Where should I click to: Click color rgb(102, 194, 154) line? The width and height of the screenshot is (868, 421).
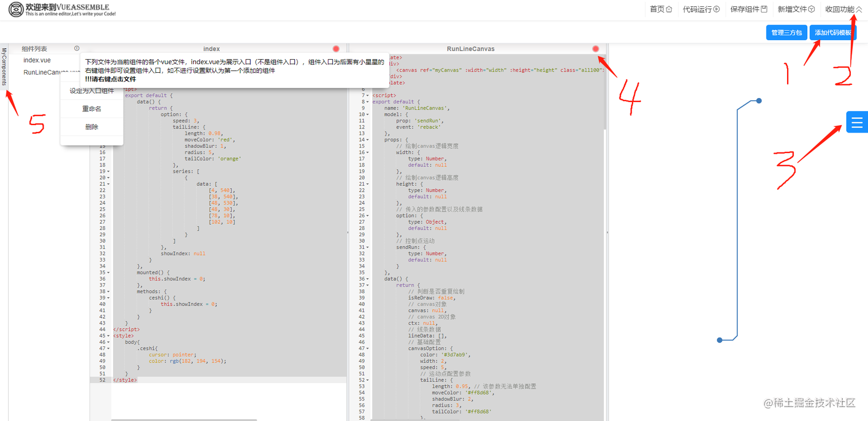pos(188,361)
